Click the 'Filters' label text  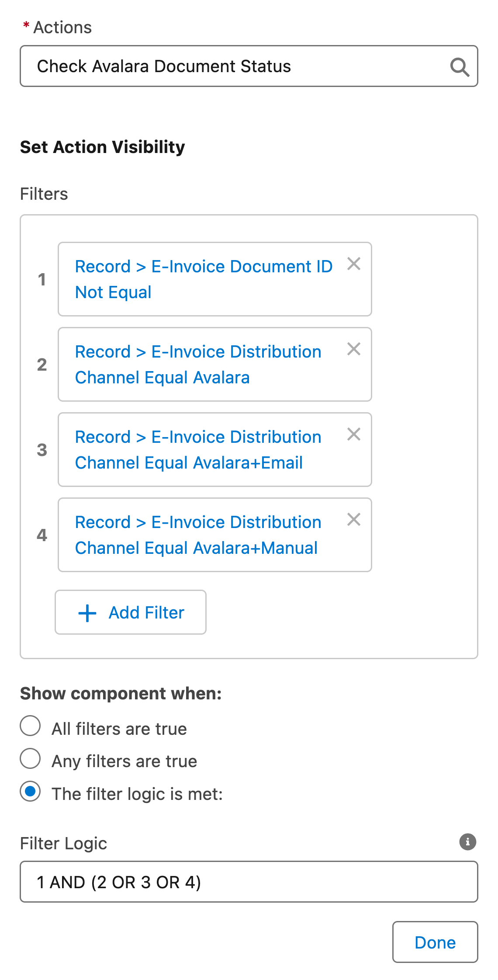44,194
